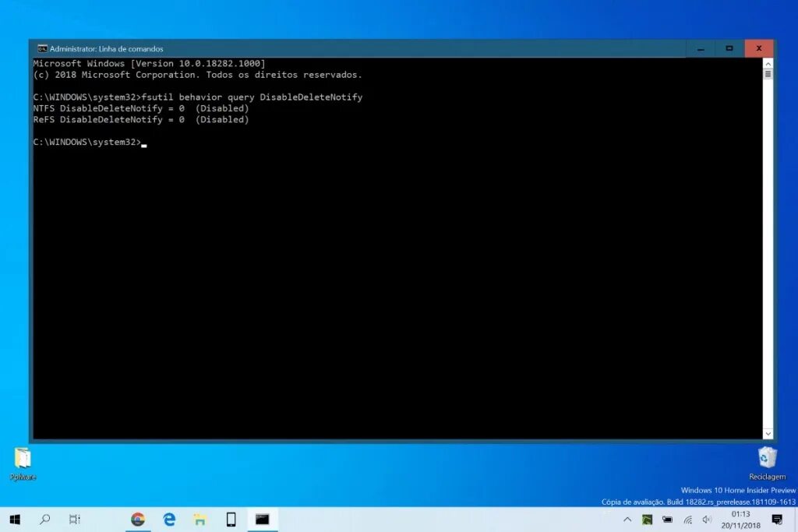Open the Start menu
This screenshot has height=532, width=798.
pos(16,519)
